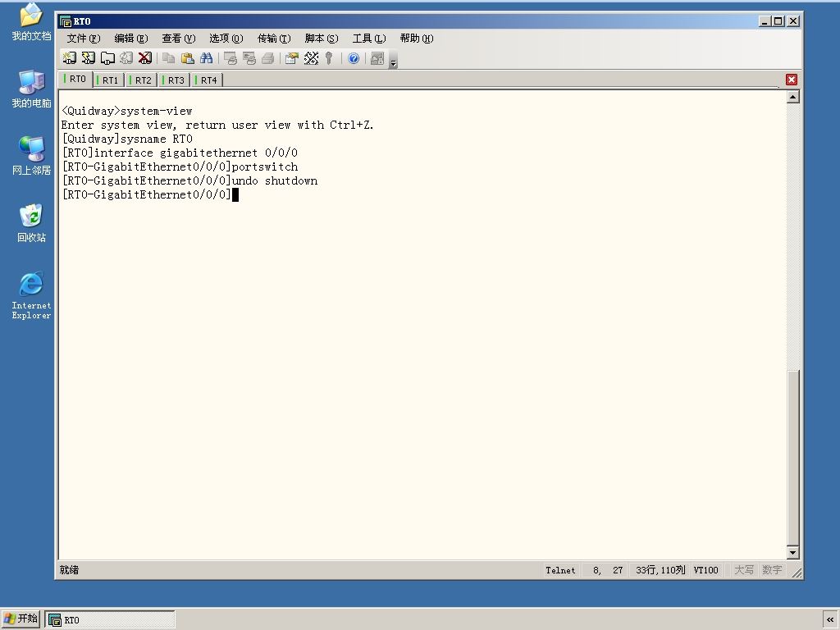Click the '33行, 110列' status entry
Image resolution: width=840 pixels, height=630 pixels.
(x=660, y=571)
